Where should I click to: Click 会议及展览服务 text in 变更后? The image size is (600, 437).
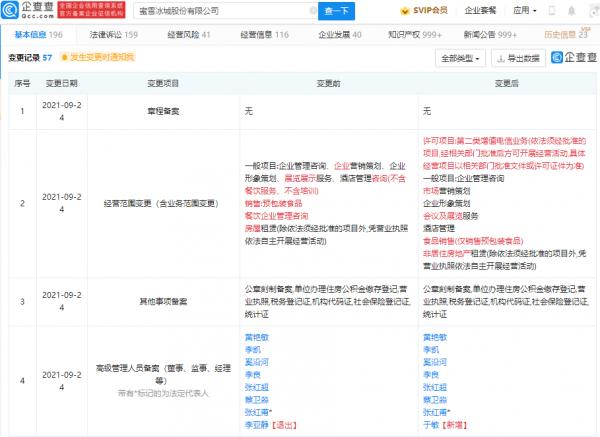point(451,216)
